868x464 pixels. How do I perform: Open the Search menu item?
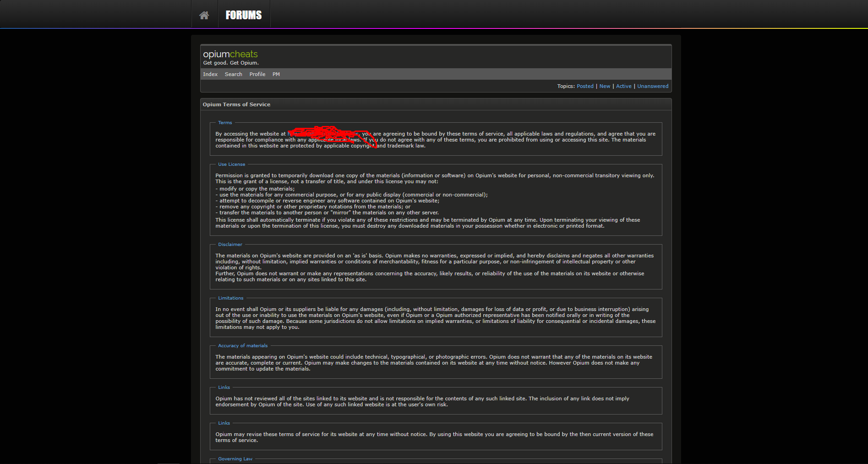[x=233, y=74]
